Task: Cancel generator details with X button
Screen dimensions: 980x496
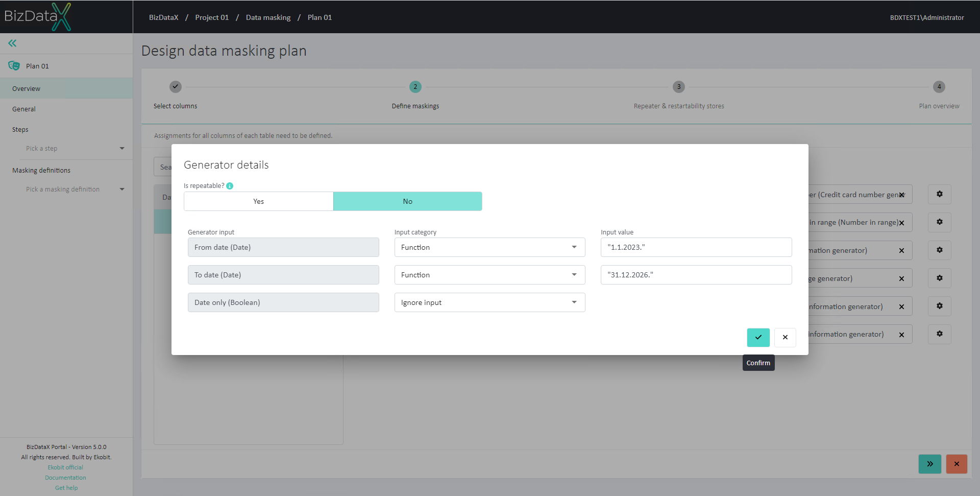Action: [x=785, y=337]
